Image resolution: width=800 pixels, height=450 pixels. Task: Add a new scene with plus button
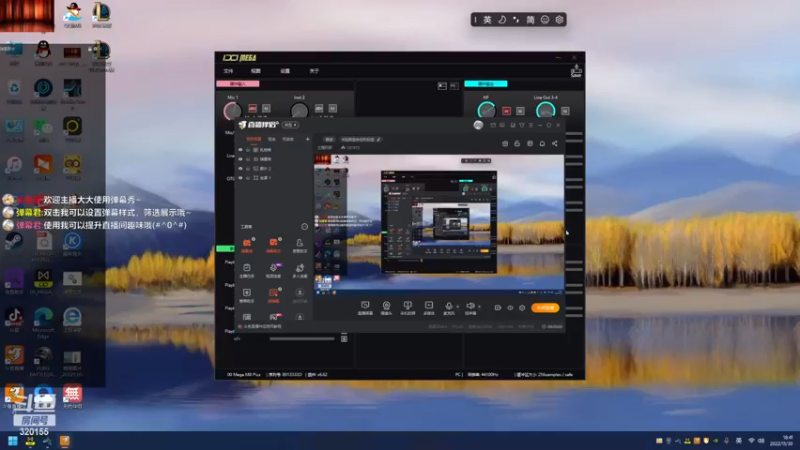pyautogui.click(x=308, y=139)
